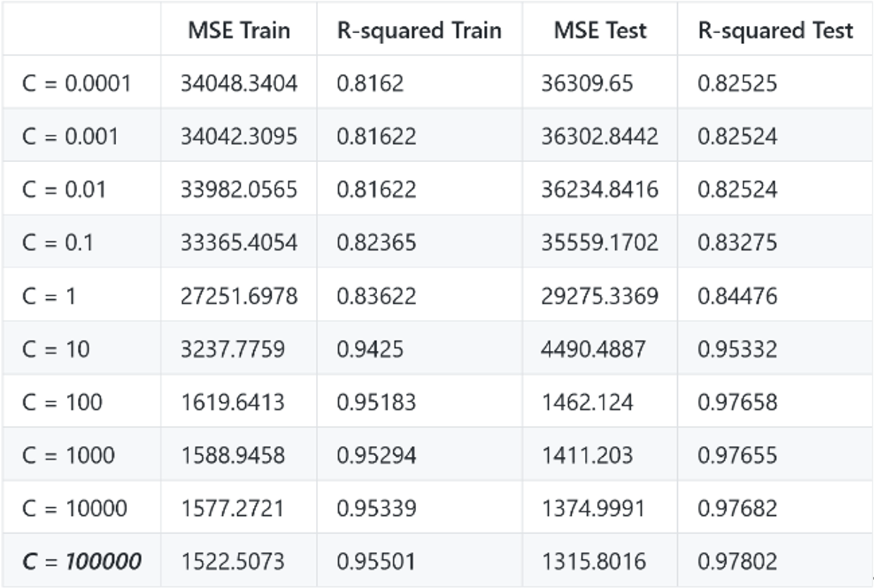
Task: Select the C = 0.001 row label
Action: tap(70, 136)
